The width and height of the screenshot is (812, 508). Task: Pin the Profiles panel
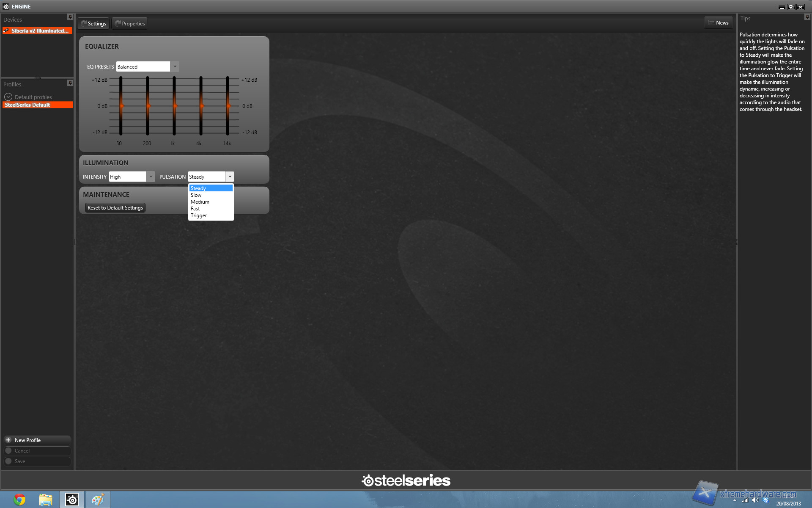coord(70,83)
